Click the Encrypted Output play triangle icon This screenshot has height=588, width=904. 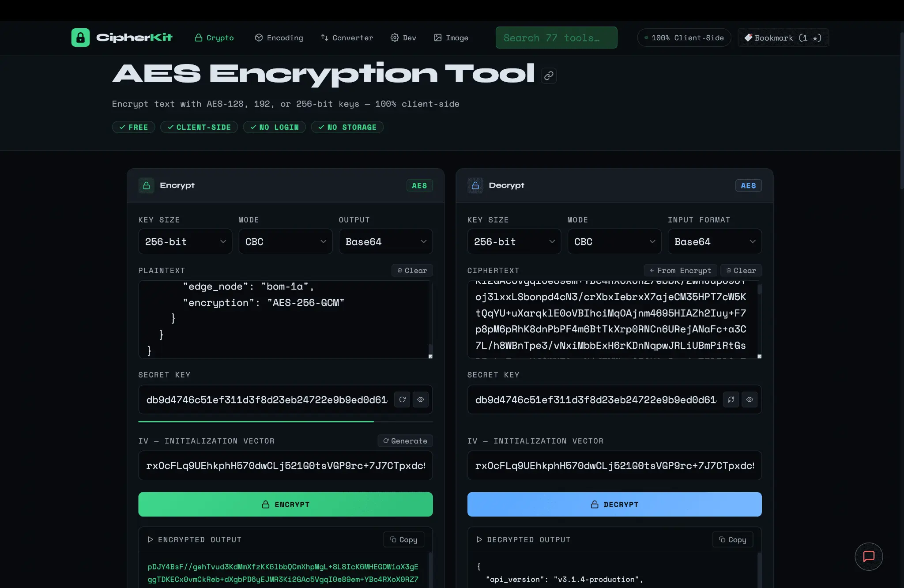coord(151,539)
